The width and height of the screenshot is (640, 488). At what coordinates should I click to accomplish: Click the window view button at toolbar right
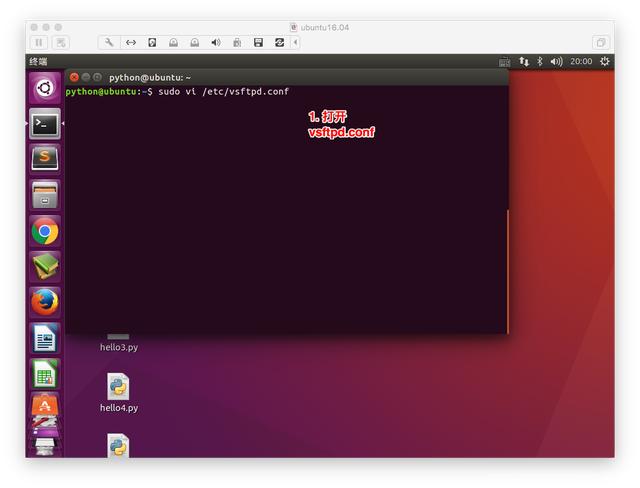coord(601,42)
